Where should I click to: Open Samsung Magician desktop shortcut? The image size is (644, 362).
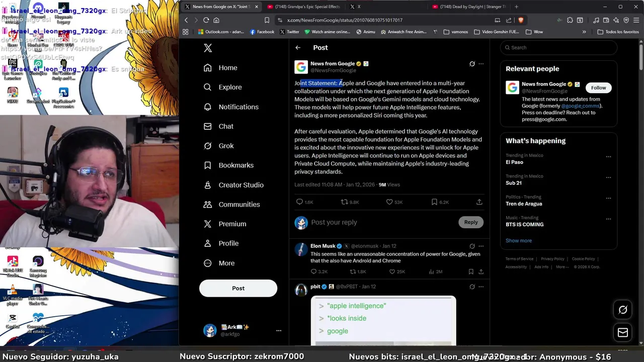[x=38, y=267]
